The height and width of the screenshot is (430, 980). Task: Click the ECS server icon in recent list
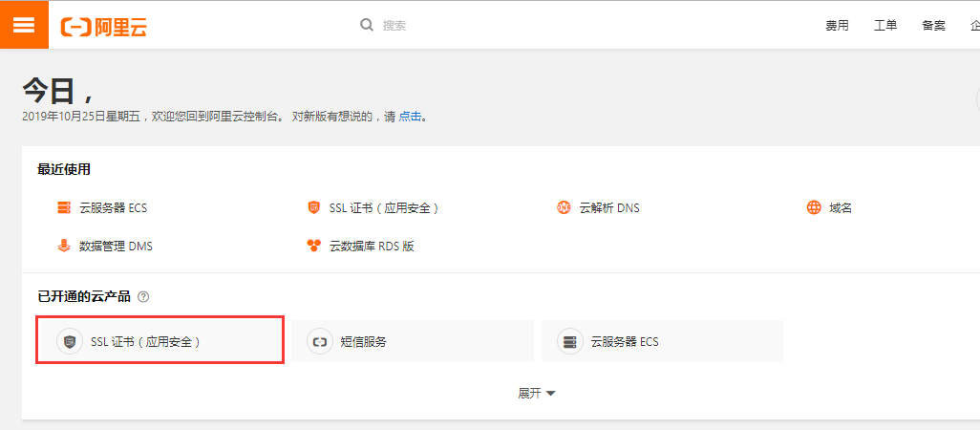(64, 207)
